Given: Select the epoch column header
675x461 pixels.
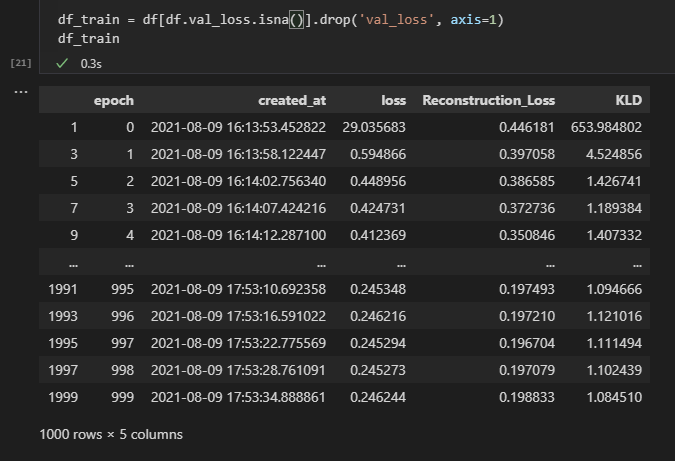Looking at the screenshot, I should [x=114, y=100].
